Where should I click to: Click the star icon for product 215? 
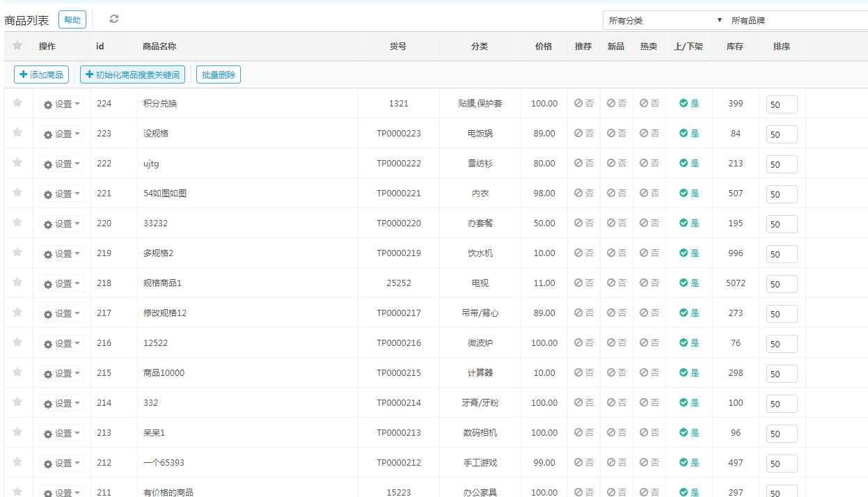17,372
